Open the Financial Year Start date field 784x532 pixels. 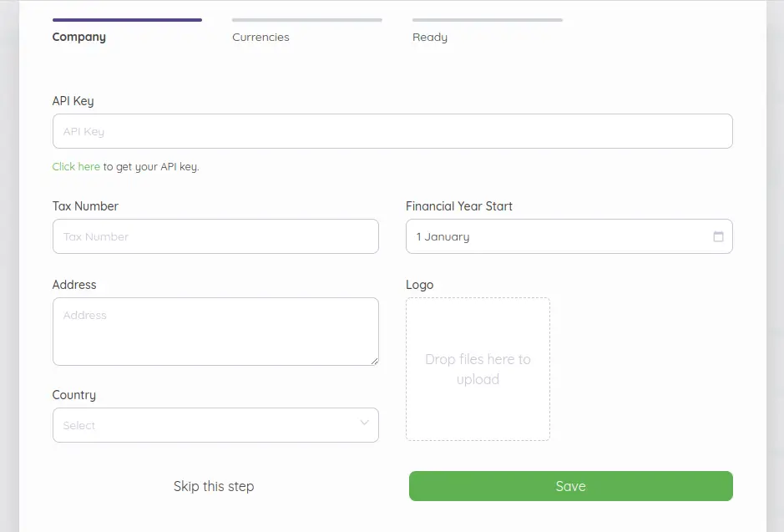569,236
